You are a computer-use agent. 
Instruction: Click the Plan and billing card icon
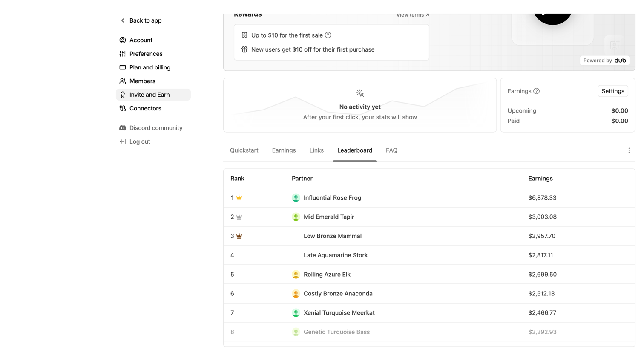pyautogui.click(x=123, y=67)
